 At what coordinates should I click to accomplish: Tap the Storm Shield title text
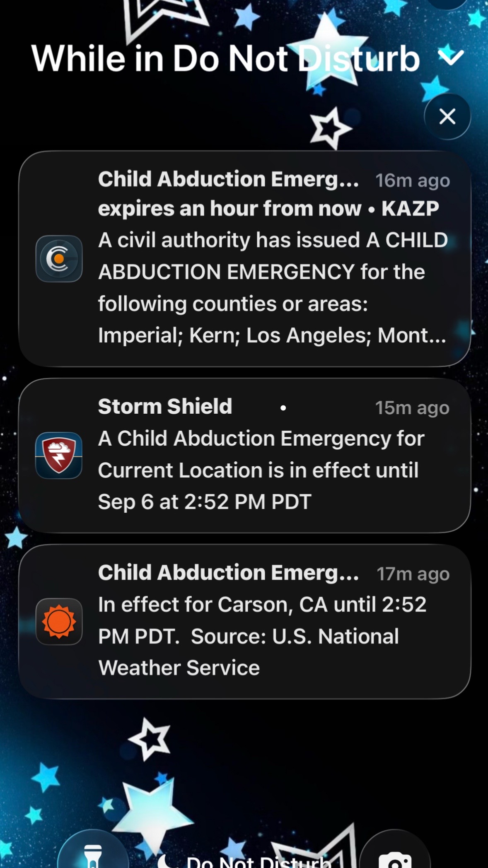[165, 406]
